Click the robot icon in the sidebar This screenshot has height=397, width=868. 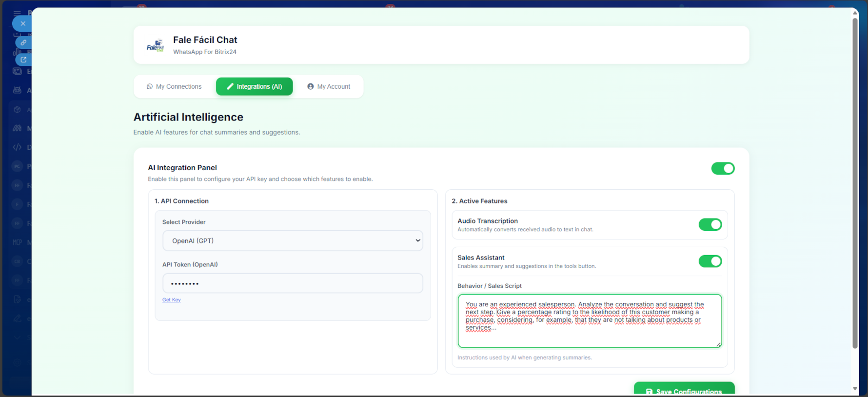click(x=17, y=90)
